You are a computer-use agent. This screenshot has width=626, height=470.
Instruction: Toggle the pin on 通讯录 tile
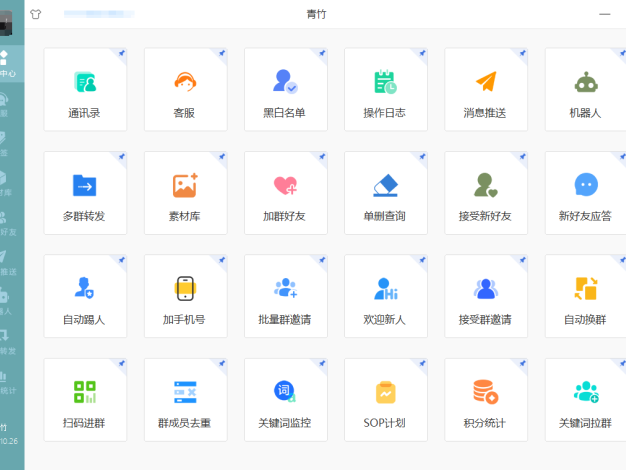tap(122, 53)
